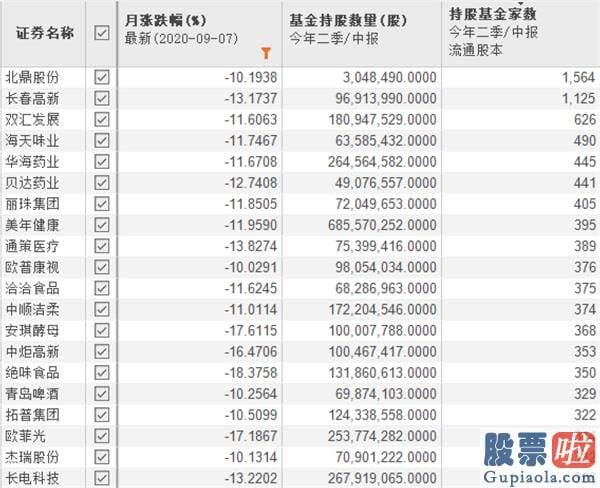Click the fund count value 626
The image size is (600, 488).
point(585,119)
